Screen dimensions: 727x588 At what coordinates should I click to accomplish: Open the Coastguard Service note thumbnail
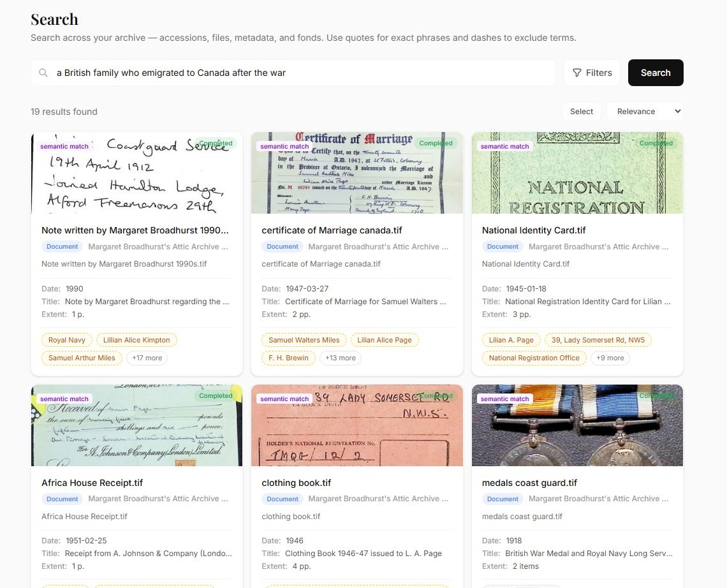(x=136, y=173)
